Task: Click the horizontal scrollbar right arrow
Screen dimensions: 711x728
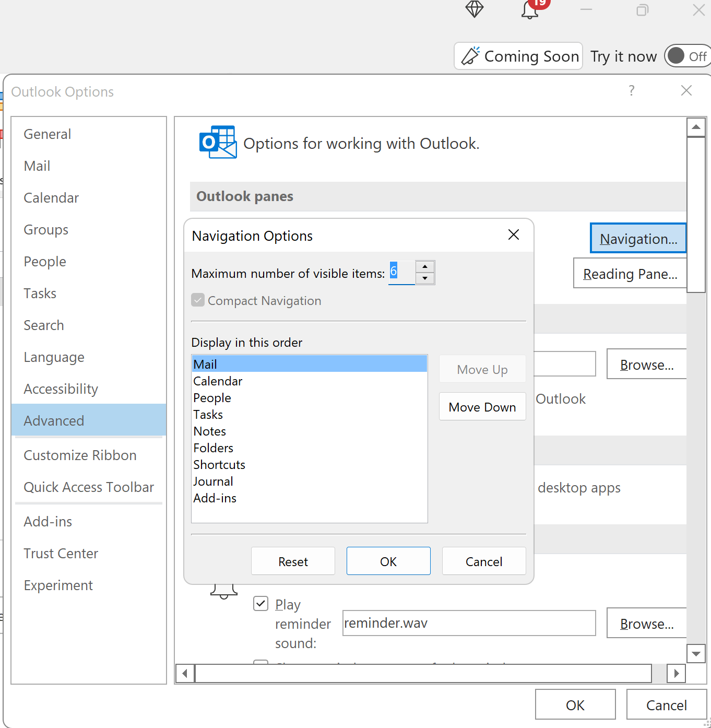Action: tap(676, 673)
